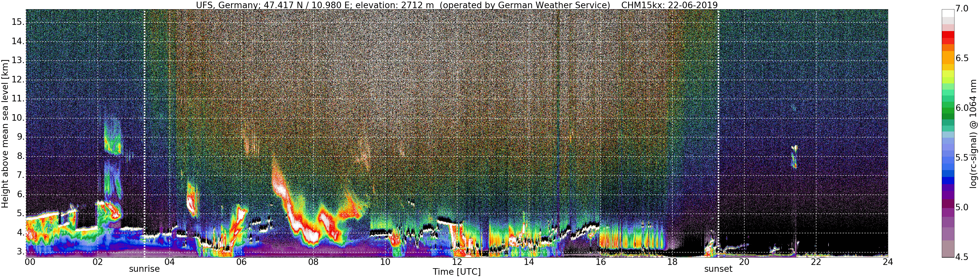980x278 pixels.
Task: Click the 'Time [UTC]' axis label
Action: [457, 272]
